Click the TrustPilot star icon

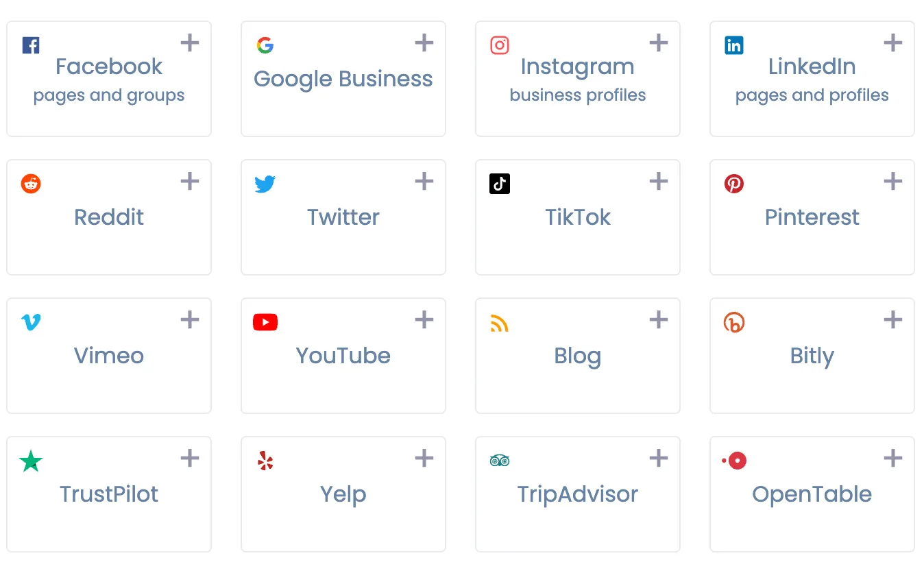point(31,460)
